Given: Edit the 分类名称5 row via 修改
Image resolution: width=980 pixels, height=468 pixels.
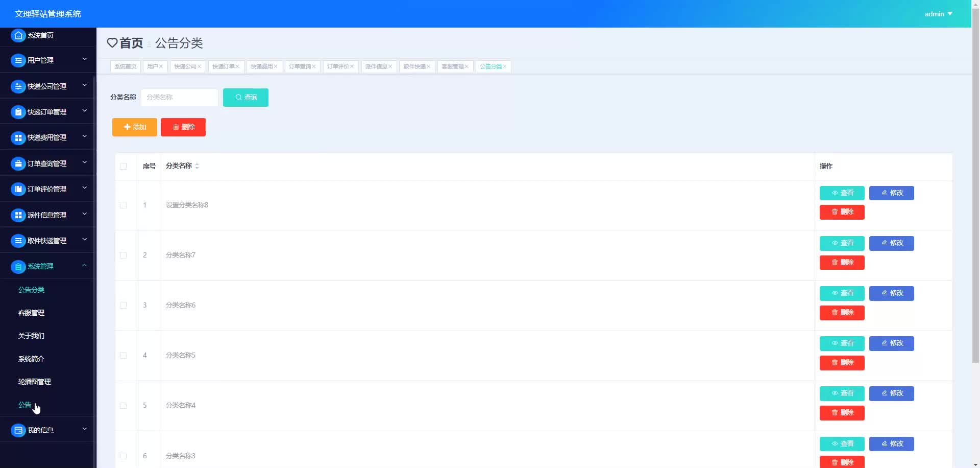Looking at the screenshot, I should click(x=892, y=343).
